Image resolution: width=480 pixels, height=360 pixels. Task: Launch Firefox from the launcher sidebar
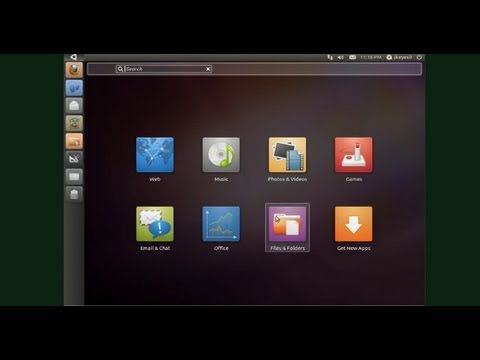pos(74,70)
